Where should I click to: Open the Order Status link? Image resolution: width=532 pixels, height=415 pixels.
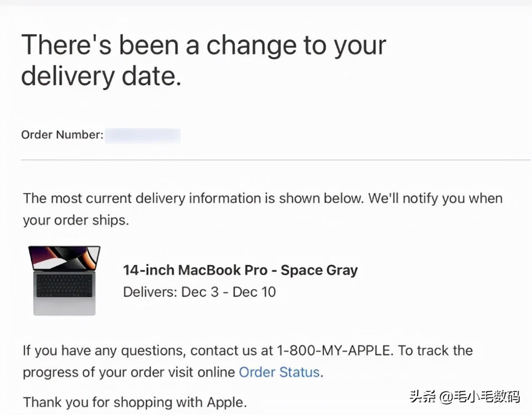click(279, 372)
